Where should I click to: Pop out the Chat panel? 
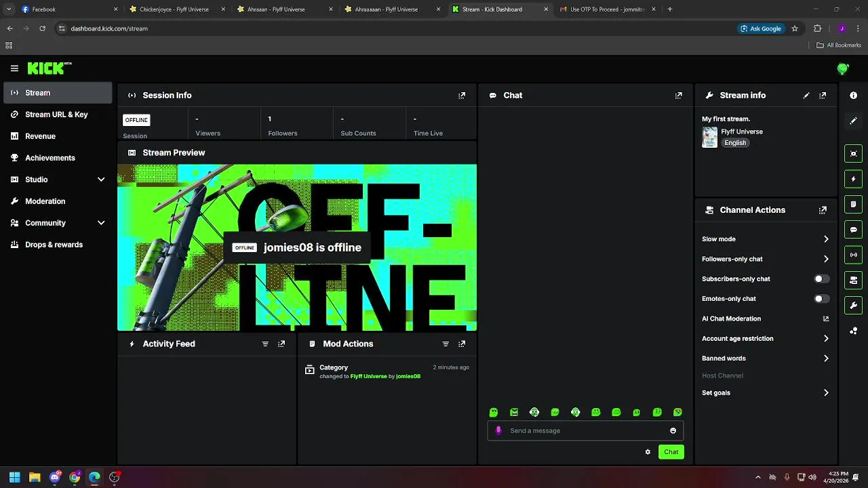coord(678,96)
